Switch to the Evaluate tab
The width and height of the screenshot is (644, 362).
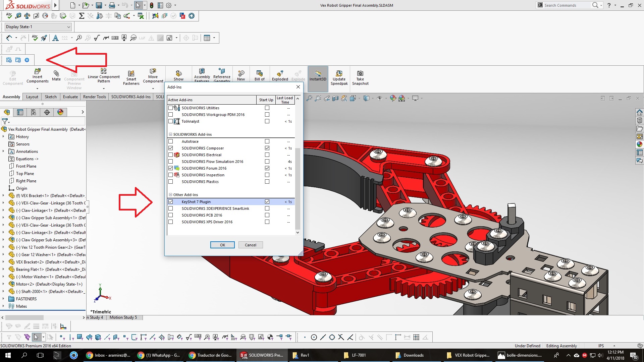(70, 97)
